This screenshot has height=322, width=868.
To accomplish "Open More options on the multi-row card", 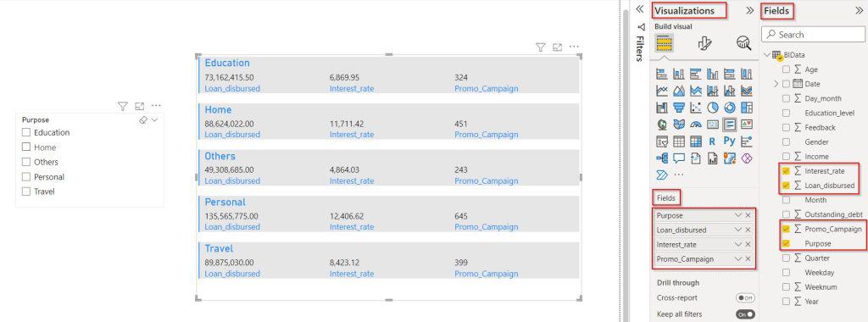I will tap(574, 47).
